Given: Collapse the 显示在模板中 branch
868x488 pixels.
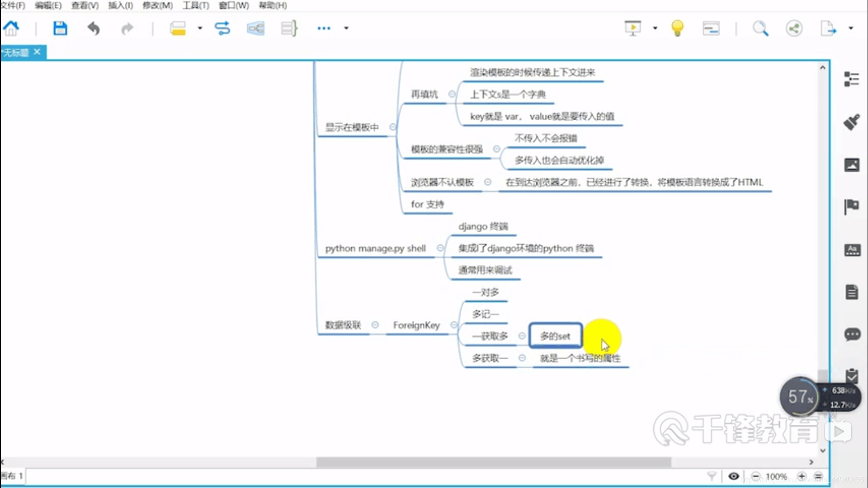Looking at the screenshot, I should pyautogui.click(x=392, y=127).
